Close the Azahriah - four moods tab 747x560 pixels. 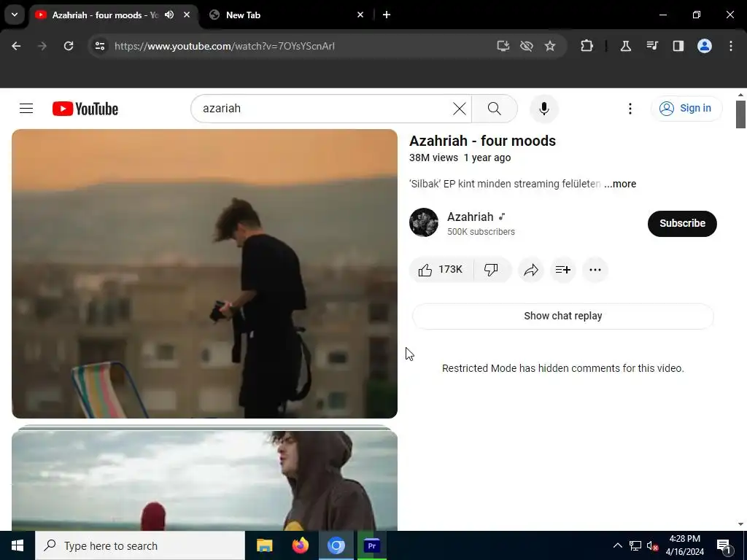tap(187, 15)
